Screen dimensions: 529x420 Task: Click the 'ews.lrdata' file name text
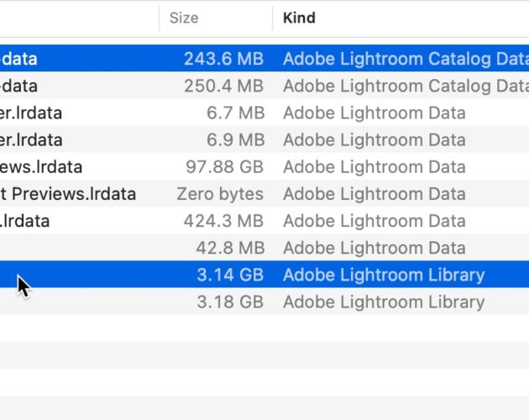pyautogui.click(x=41, y=167)
